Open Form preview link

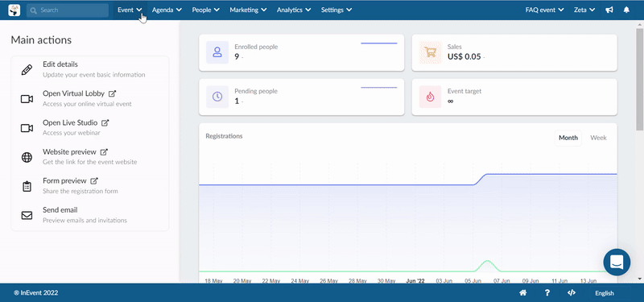[64, 180]
